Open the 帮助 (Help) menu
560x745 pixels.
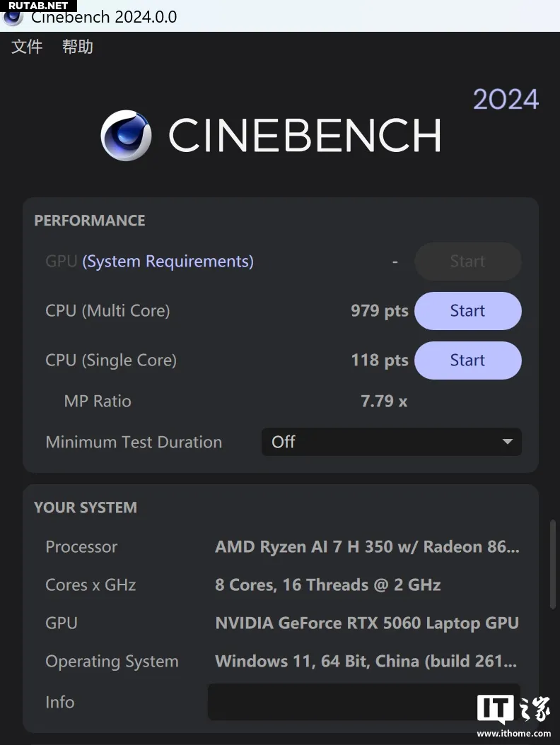(x=78, y=47)
